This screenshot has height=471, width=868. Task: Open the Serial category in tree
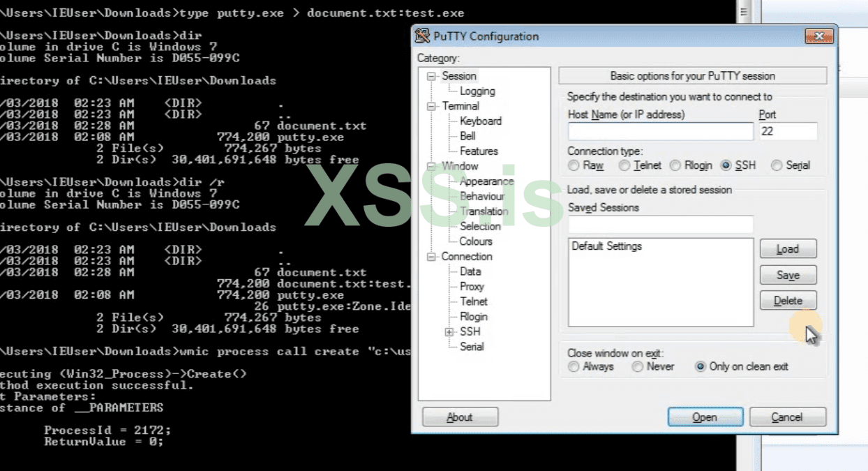pyautogui.click(x=472, y=347)
